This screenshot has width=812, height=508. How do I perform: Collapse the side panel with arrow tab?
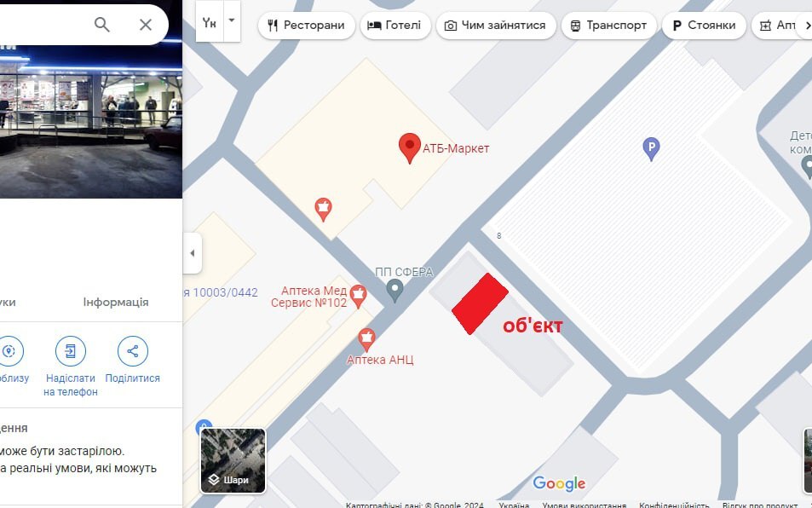(192, 253)
